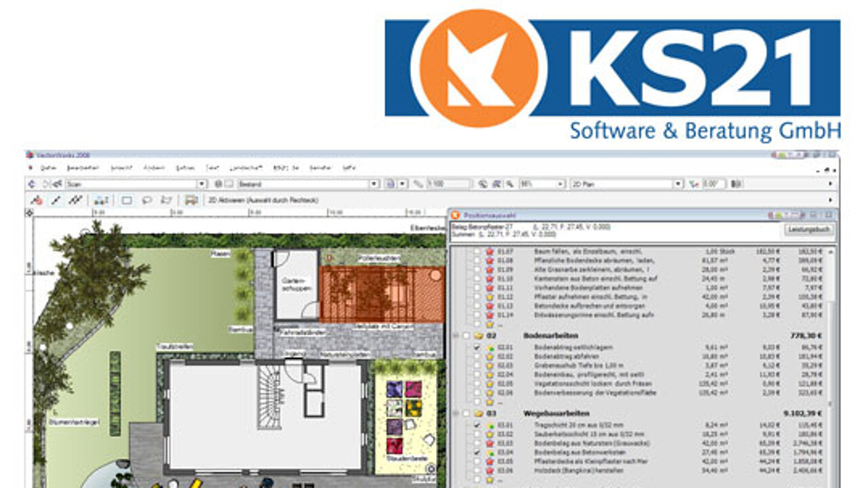Click the status icon of position 03.03

pyautogui.click(x=489, y=443)
